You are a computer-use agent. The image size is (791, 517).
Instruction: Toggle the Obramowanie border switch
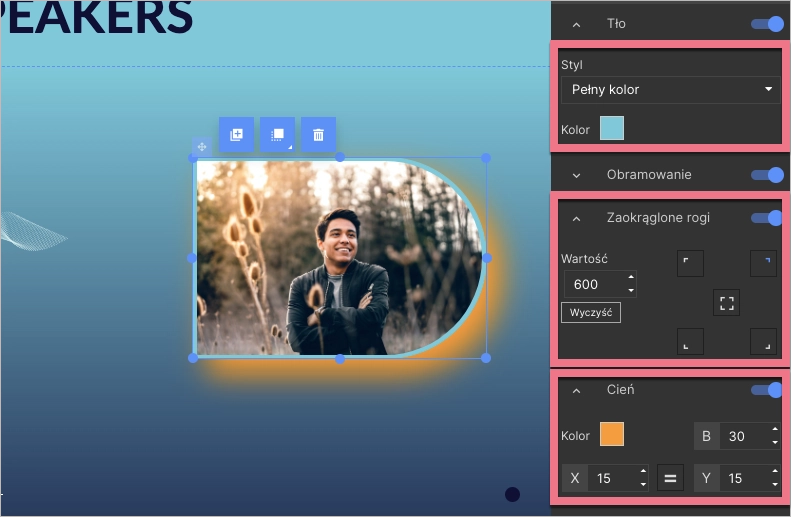click(x=767, y=175)
